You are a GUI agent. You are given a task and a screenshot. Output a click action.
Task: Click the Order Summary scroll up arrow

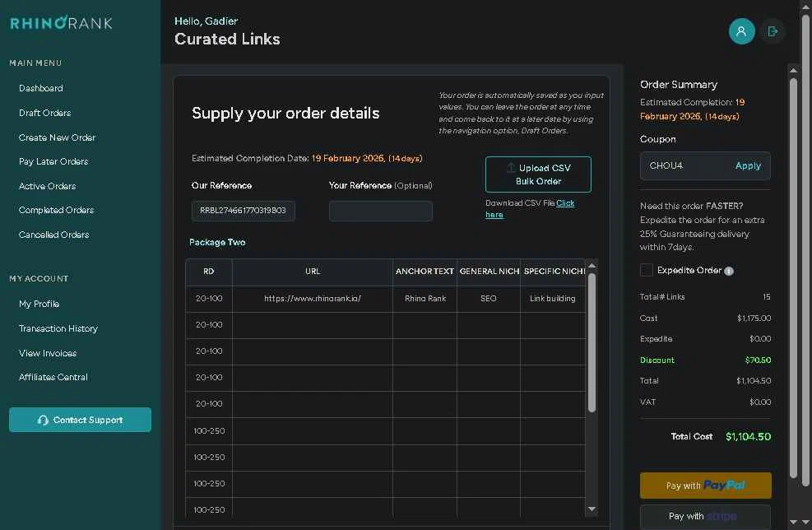793,70
